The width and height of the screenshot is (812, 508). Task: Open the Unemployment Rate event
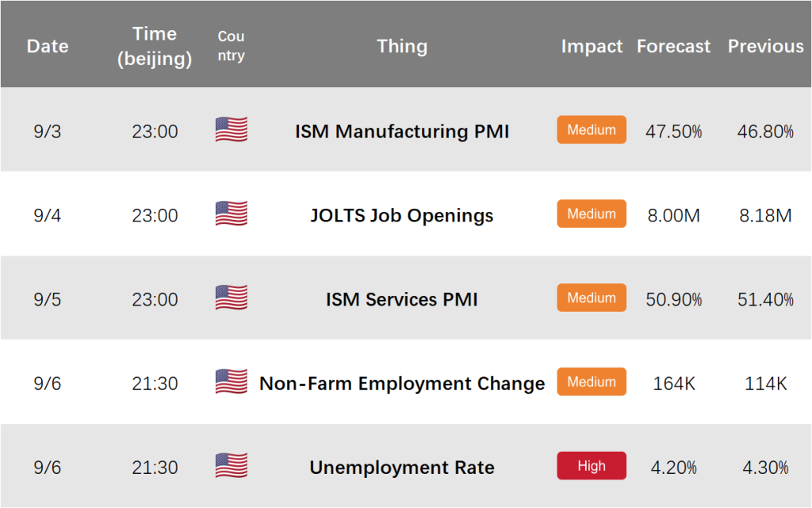[x=402, y=467]
